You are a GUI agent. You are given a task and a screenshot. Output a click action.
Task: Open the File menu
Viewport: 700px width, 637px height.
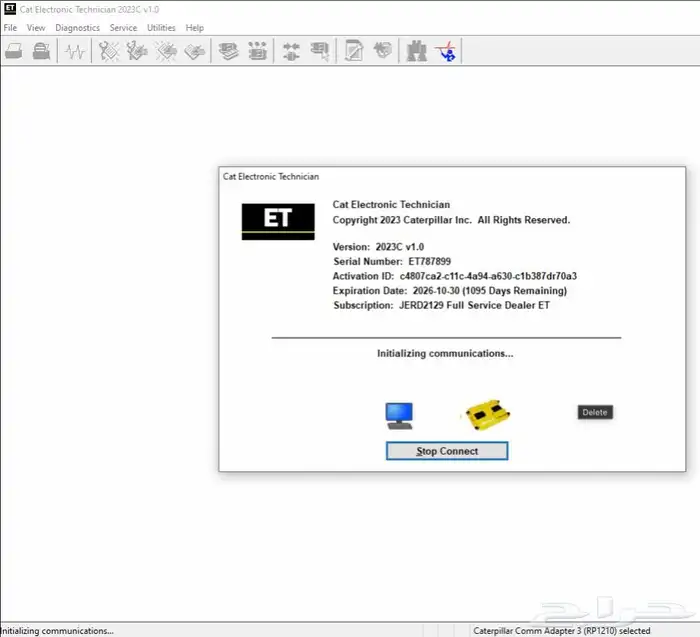point(11,28)
